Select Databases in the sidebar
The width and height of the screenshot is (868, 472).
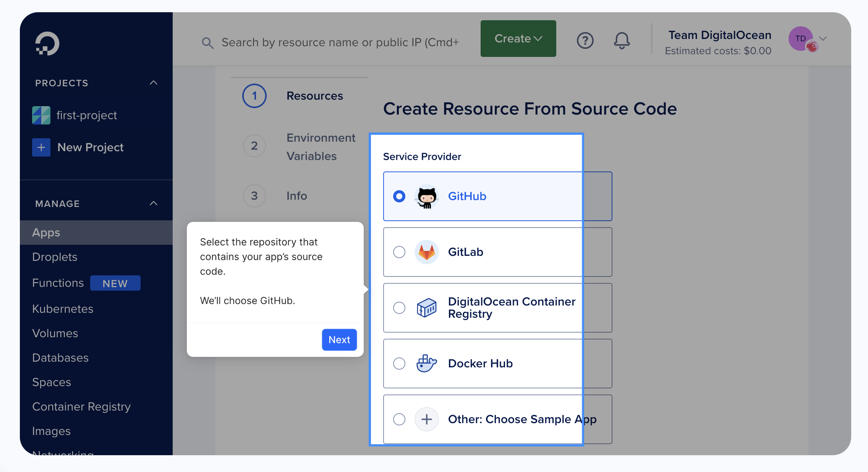point(60,357)
